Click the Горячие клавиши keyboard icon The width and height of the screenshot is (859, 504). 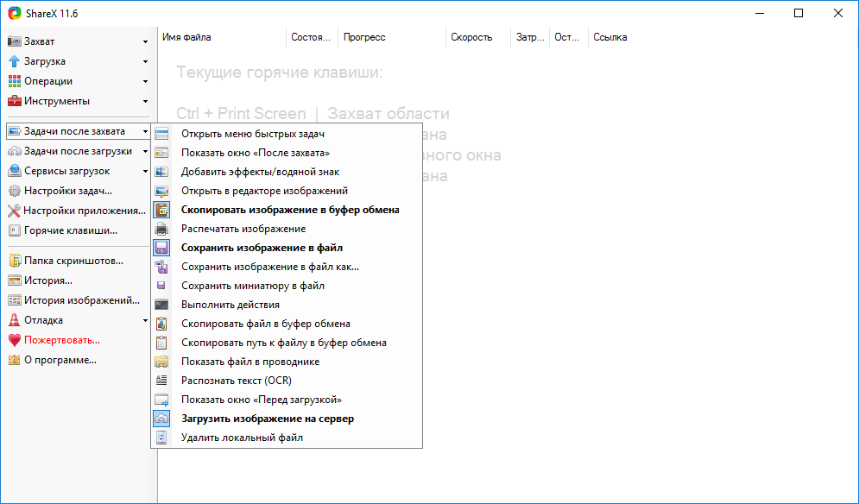click(x=14, y=230)
